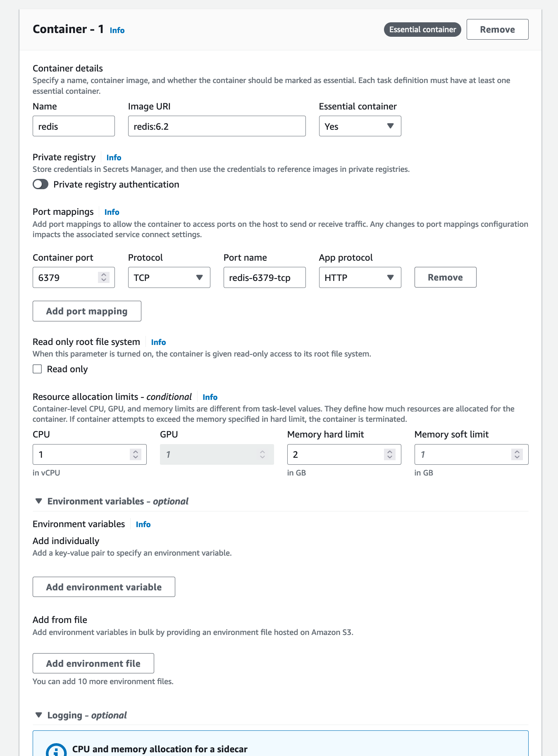Click the Port name input field
The image size is (558, 756).
264,277
